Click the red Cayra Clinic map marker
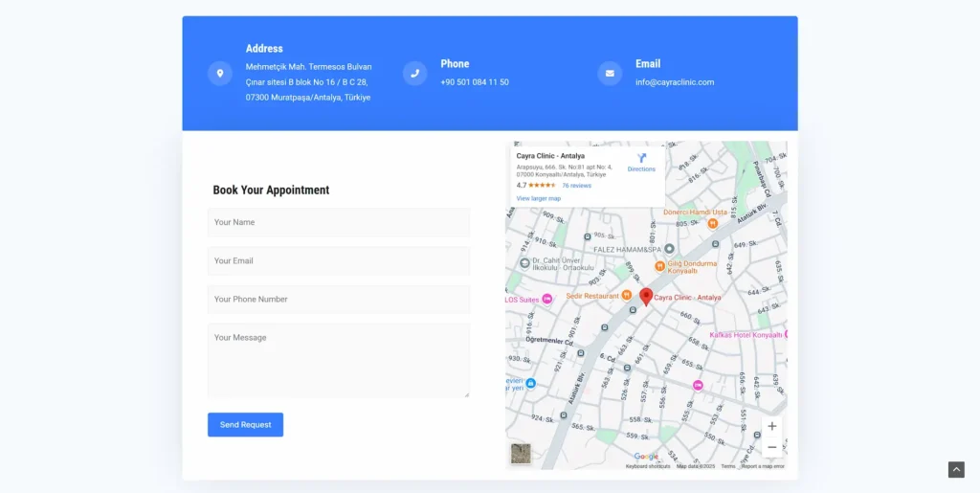This screenshot has height=493, width=980. [646, 297]
